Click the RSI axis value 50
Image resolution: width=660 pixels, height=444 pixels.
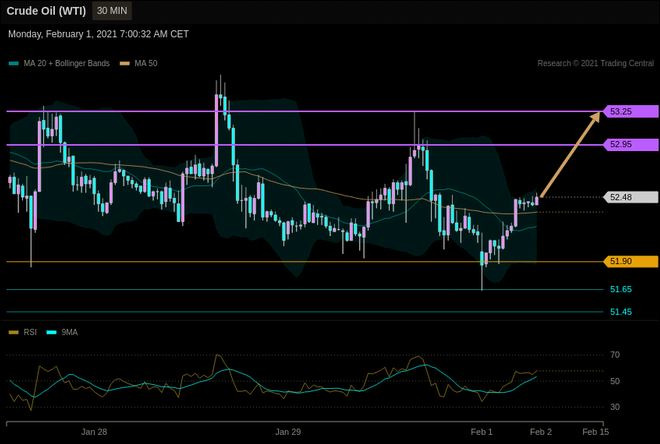click(615, 381)
